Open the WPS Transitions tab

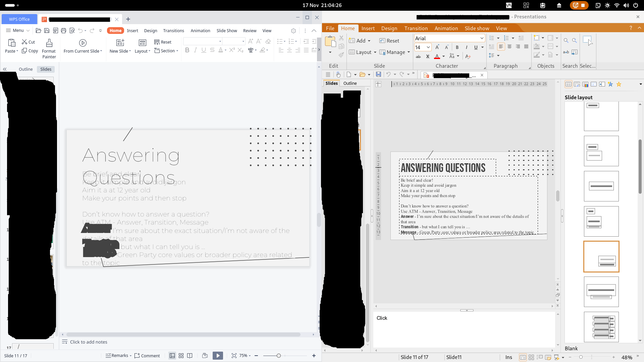pos(173,31)
